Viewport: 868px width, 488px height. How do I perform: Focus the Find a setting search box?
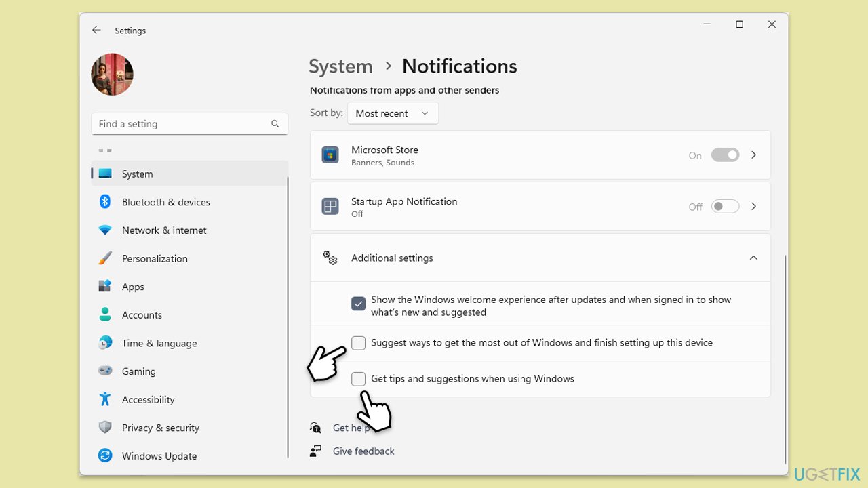pyautogui.click(x=189, y=124)
